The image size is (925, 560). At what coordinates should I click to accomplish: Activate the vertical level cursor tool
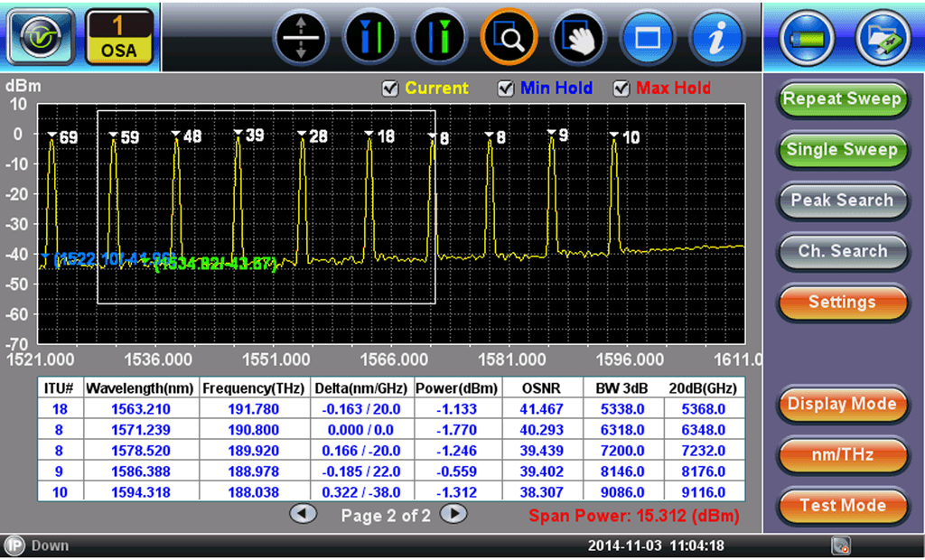pyautogui.click(x=301, y=37)
